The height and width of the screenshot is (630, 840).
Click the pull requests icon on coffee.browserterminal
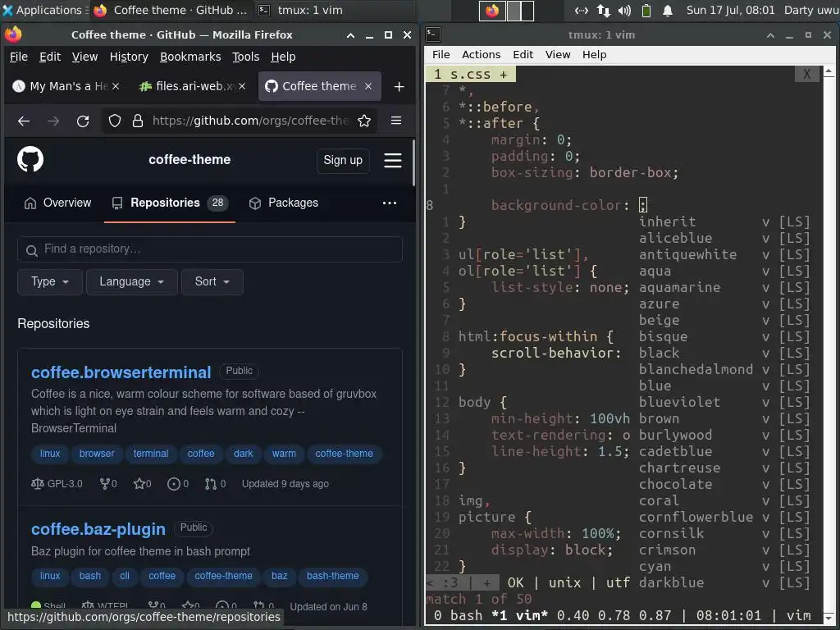coord(211,484)
